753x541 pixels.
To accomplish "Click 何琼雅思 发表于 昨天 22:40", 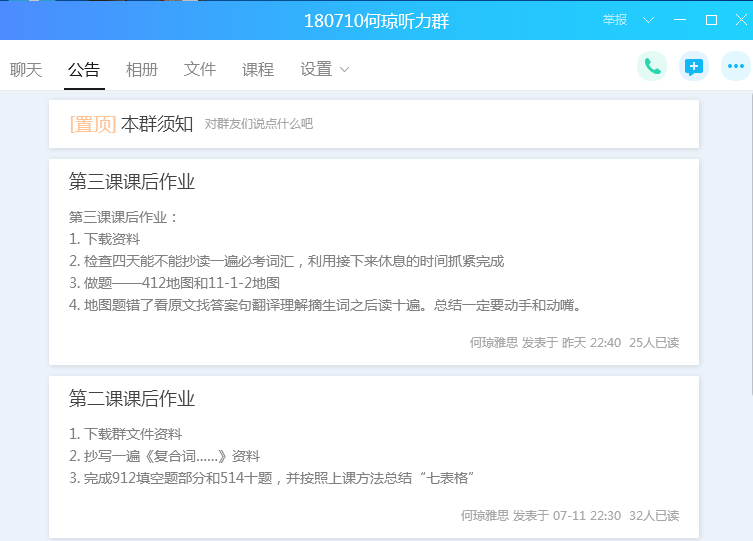I will coord(545,343).
